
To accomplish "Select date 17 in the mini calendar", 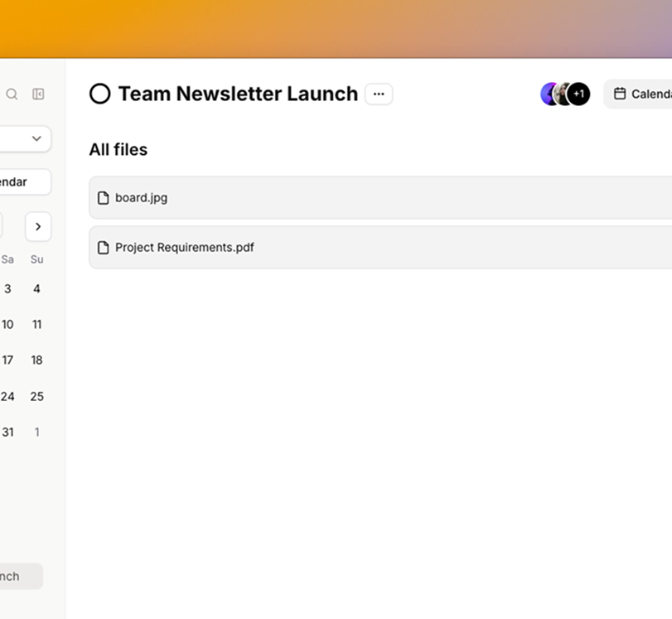I will (x=7, y=360).
